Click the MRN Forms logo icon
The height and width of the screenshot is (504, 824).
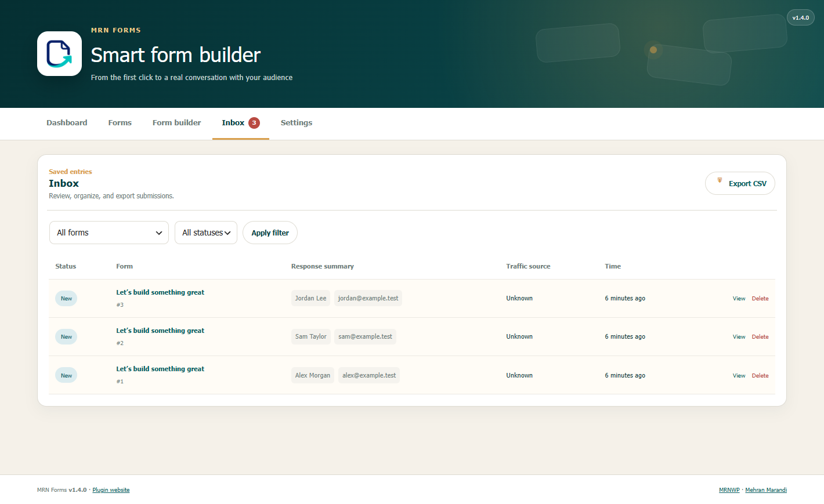coord(59,53)
